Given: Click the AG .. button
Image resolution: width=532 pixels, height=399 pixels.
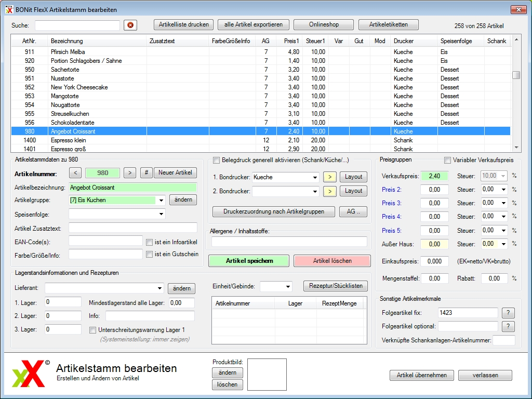Looking at the screenshot, I should coord(353,212).
